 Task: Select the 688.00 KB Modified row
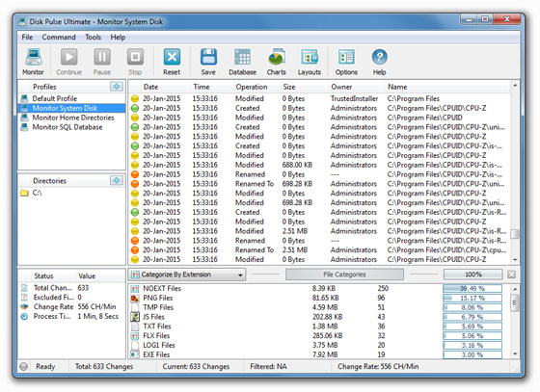click(319, 165)
